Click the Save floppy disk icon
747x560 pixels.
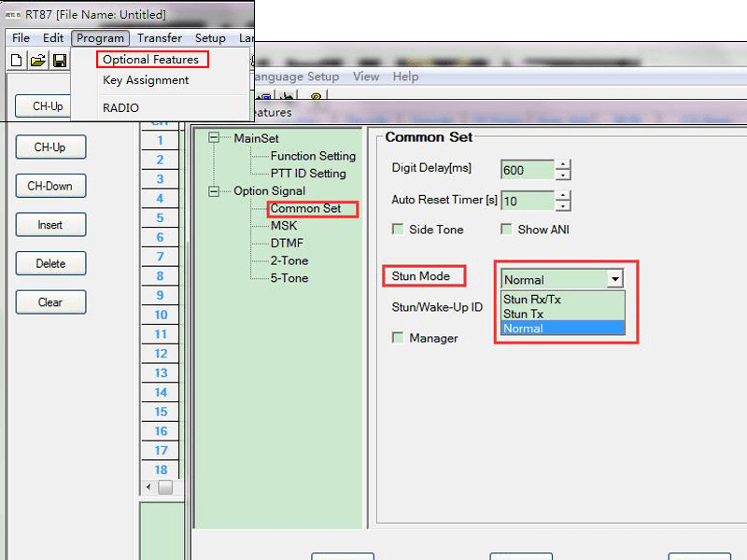pos(59,61)
